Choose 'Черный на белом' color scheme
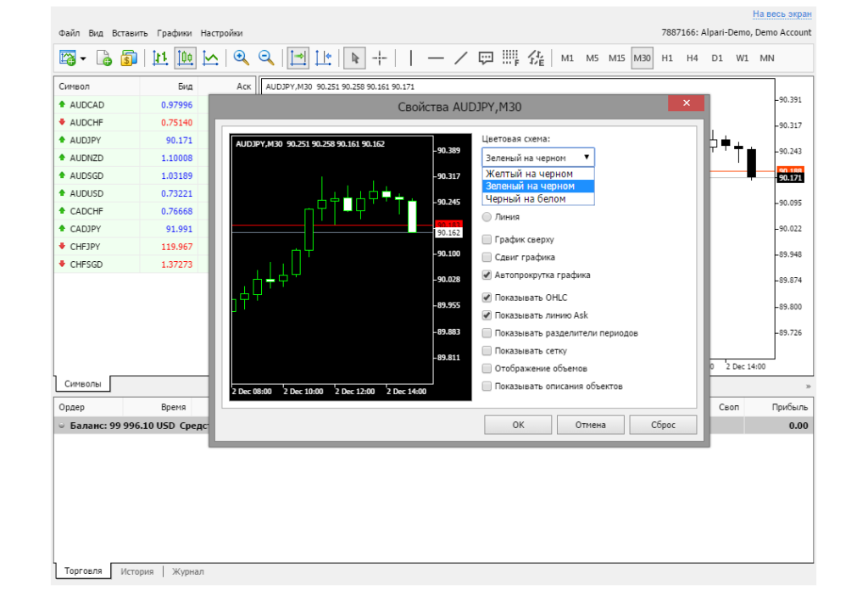Viewport: 868px width, 590px height. point(526,199)
